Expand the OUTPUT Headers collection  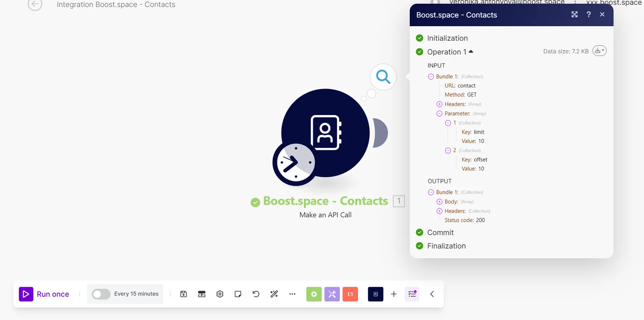pyautogui.click(x=440, y=211)
